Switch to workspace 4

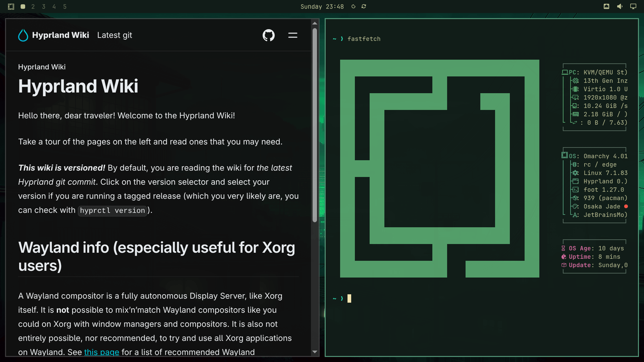click(x=54, y=6)
